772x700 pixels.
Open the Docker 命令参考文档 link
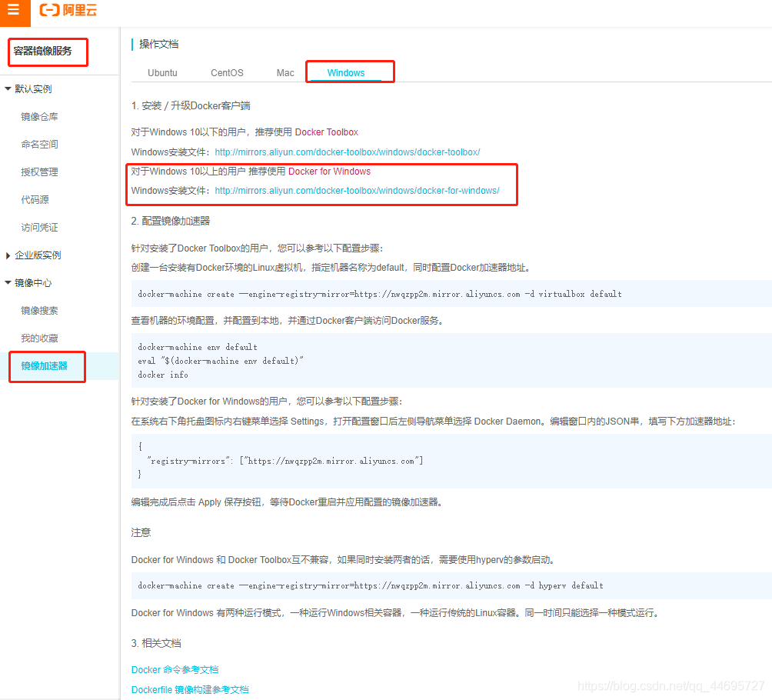click(175, 670)
